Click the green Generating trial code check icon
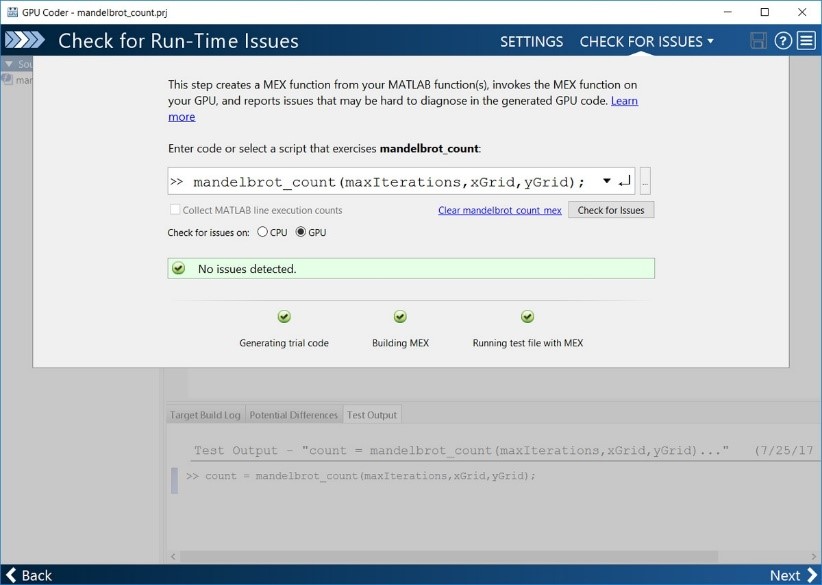The height and width of the screenshot is (585, 822). coord(283,317)
